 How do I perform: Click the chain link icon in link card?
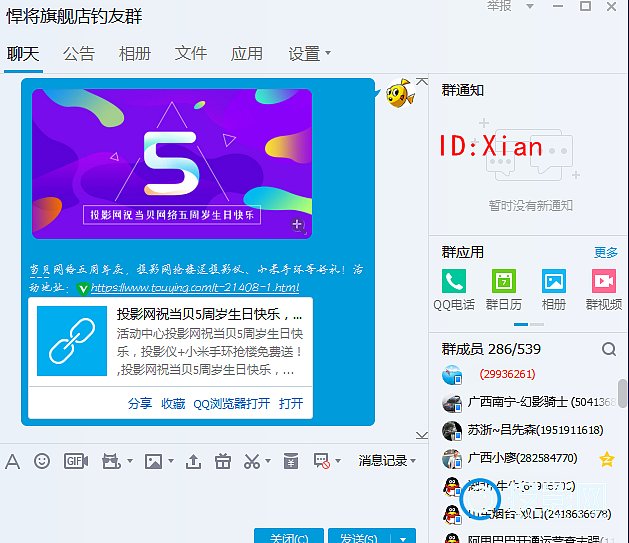pyautogui.click(x=72, y=341)
